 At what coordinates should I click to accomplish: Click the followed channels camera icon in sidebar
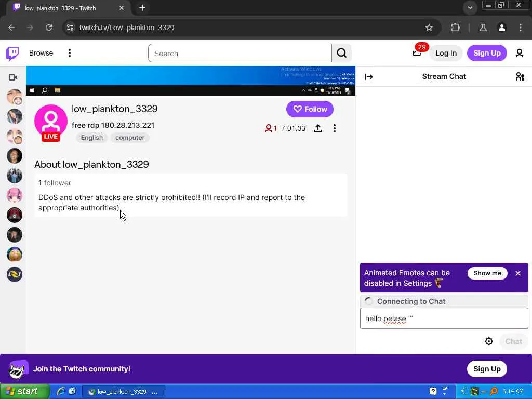(x=13, y=78)
